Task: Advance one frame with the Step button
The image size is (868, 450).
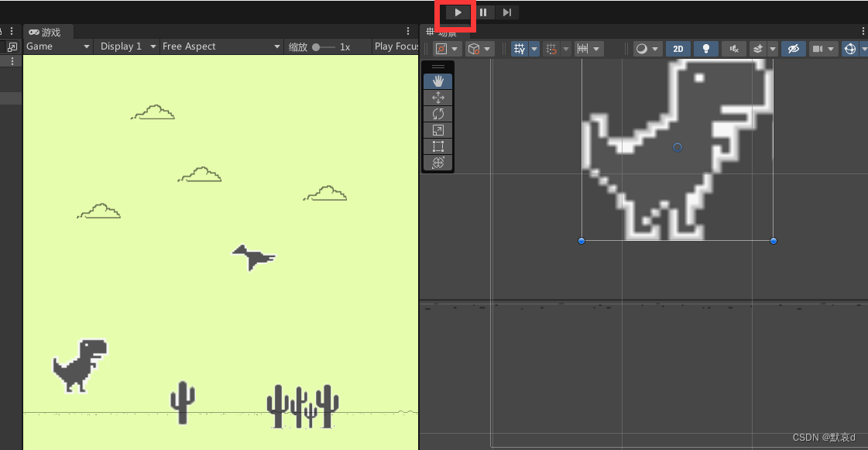Action: 507,12
